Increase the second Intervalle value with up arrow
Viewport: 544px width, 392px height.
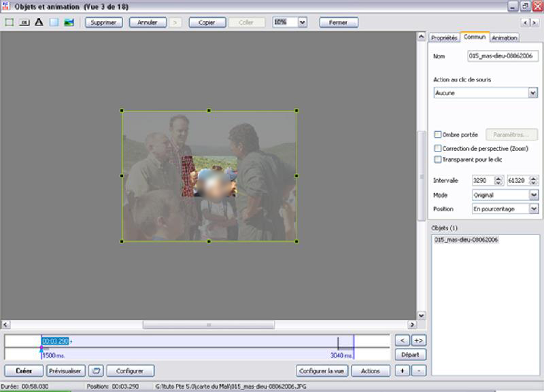534,178
